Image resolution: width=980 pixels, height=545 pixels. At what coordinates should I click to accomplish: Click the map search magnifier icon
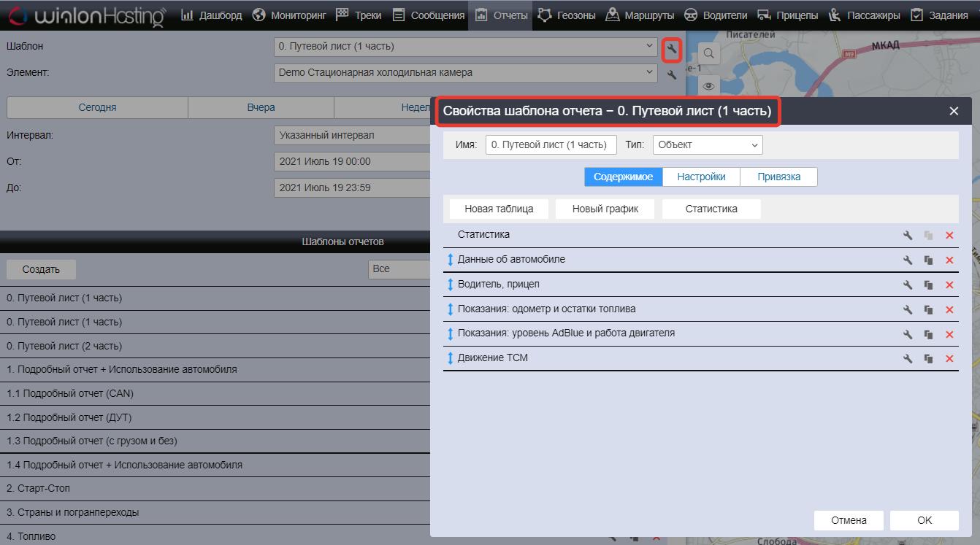point(708,54)
